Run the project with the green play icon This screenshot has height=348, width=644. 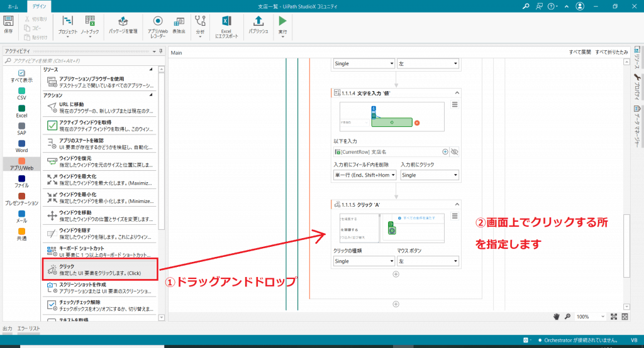(282, 24)
